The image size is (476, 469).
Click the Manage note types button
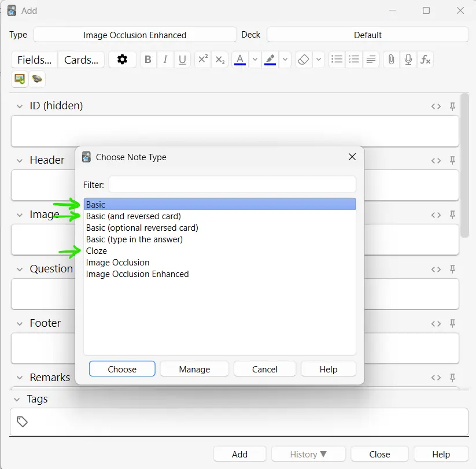[194, 369]
